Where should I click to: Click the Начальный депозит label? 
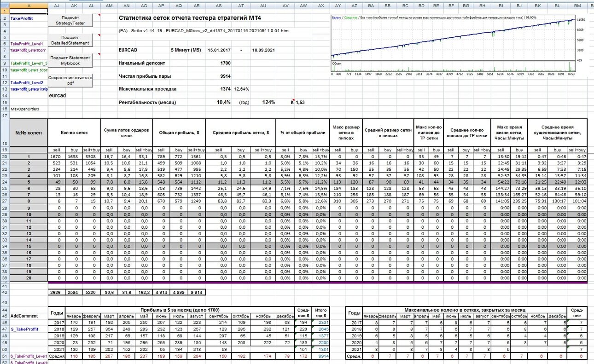[142, 63]
